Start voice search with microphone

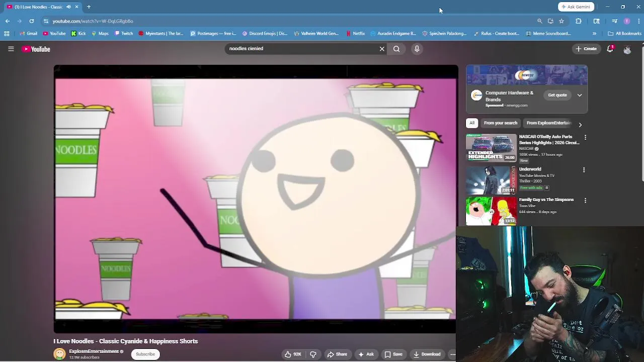tap(417, 49)
